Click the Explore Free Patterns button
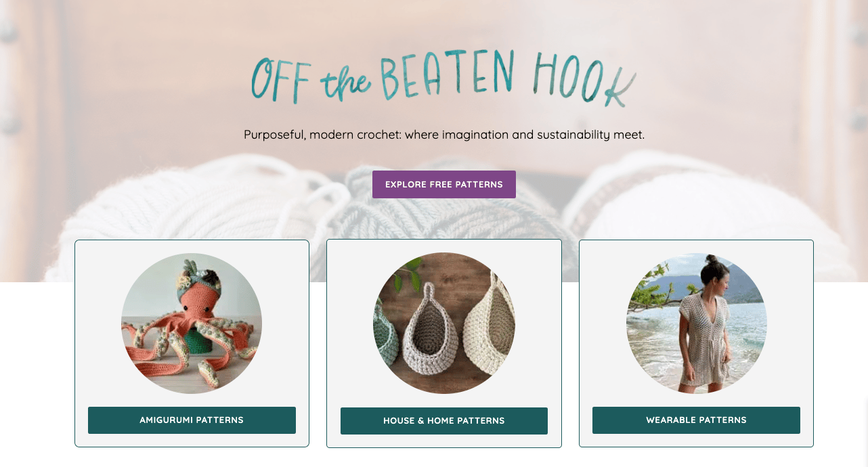Image resolution: width=868 pixels, height=467 pixels. tap(444, 184)
